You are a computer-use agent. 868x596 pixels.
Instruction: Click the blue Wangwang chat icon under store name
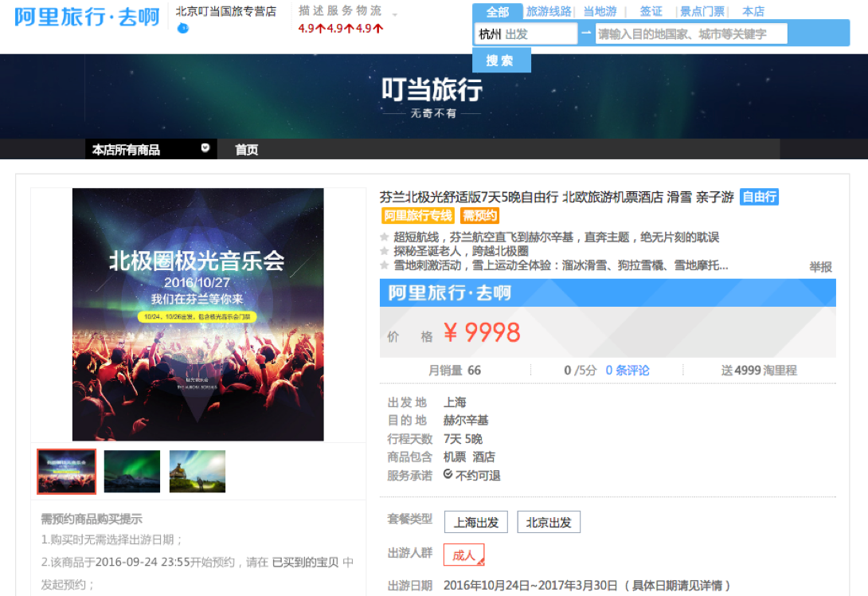(183, 29)
